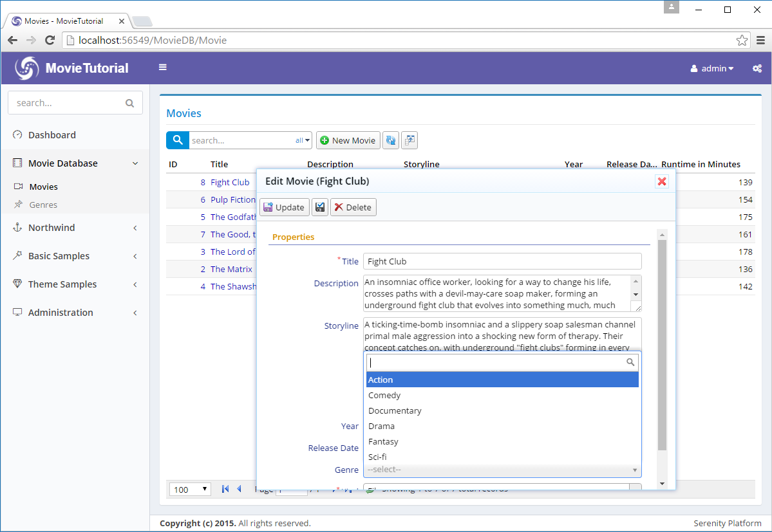The width and height of the screenshot is (772, 532).
Task: Click the Apply Changes save icon
Action: (319, 207)
